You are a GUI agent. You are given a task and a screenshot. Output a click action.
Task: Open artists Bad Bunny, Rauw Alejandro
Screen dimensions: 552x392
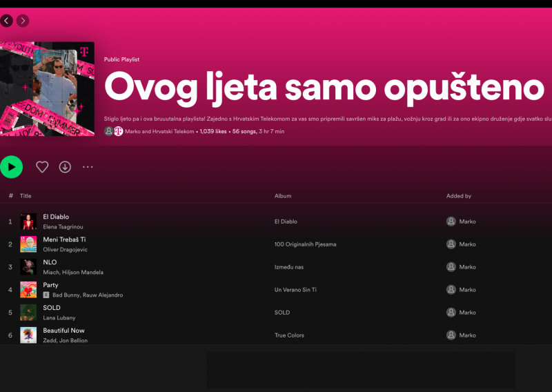tap(88, 295)
